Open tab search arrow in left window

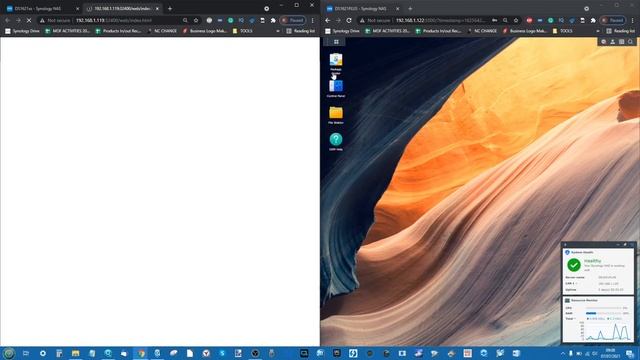pos(267,9)
